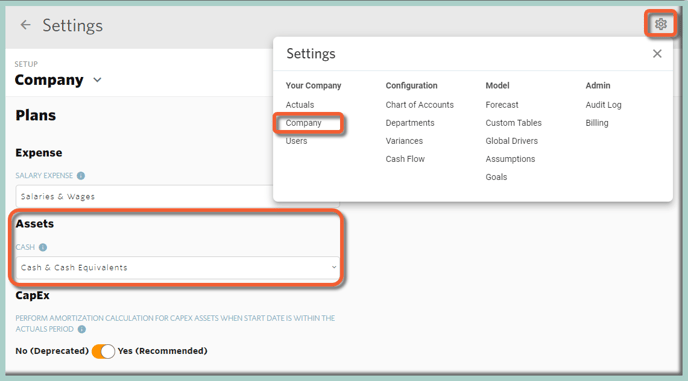This screenshot has width=688, height=381.
Task: Toggle the CapEx amortization switch
Action: [x=103, y=351]
